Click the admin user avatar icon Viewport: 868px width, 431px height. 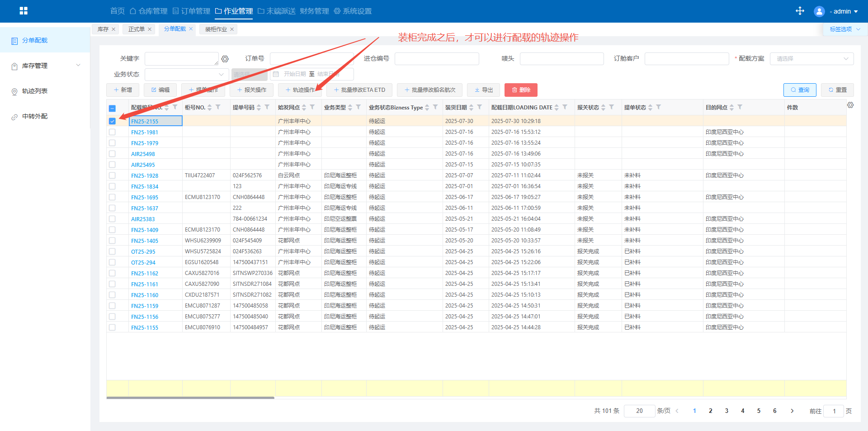tap(819, 11)
